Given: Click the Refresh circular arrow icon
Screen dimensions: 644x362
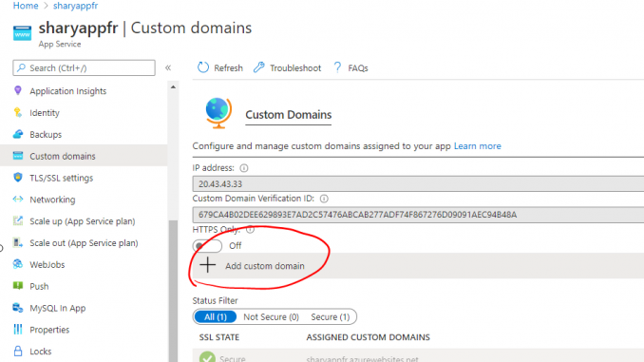Looking at the screenshot, I should 203,67.
